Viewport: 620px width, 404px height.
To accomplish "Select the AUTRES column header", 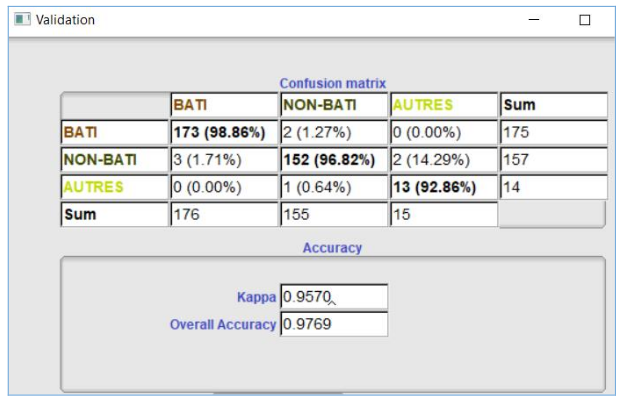I will [443, 105].
